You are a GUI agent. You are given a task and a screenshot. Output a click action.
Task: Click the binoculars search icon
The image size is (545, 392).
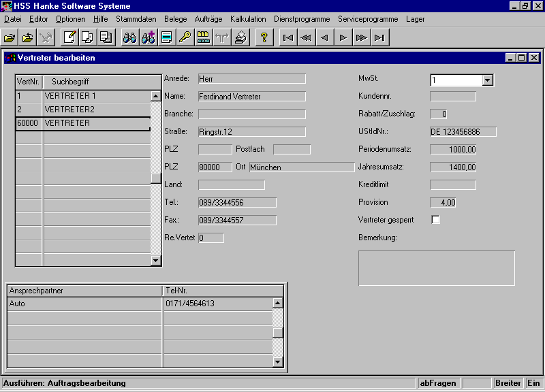point(129,37)
